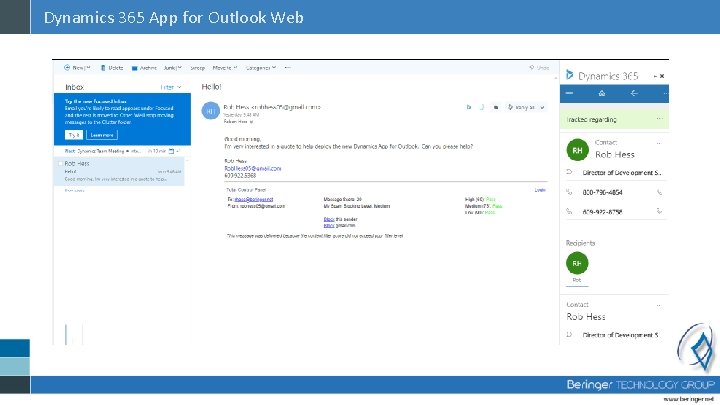Click the Inbox folder heading
720x405 pixels.
(74, 87)
